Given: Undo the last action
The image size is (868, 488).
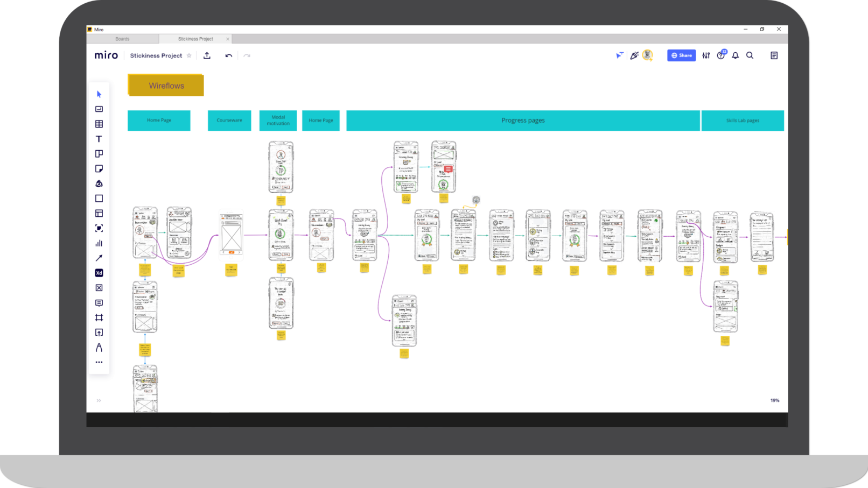Looking at the screenshot, I should 229,55.
